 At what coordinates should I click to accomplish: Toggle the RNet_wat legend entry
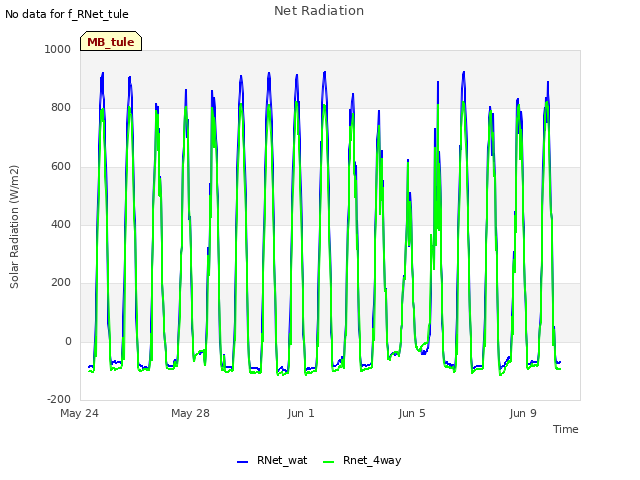point(272,460)
